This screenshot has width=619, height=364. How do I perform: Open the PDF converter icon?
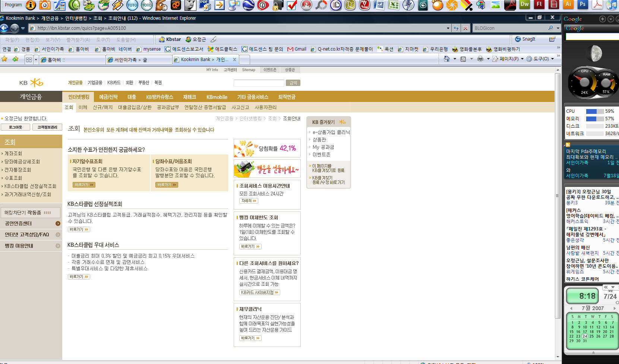pos(205,5)
